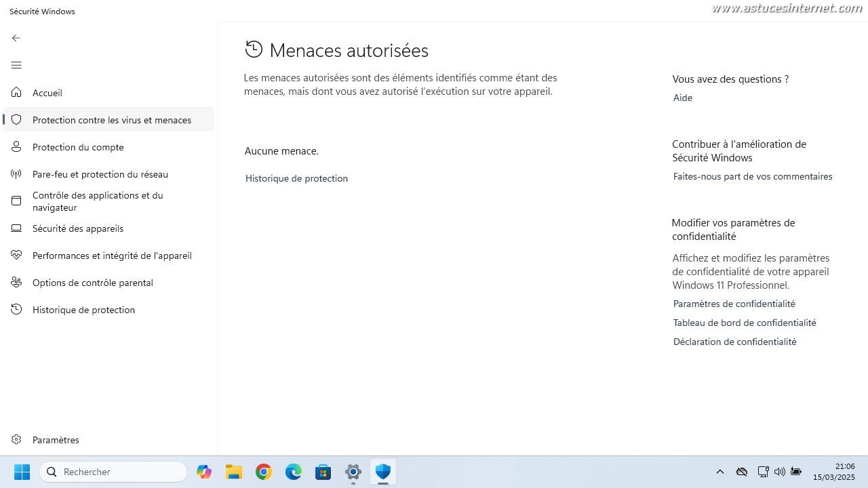Show hidden icons in system tray
This screenshot has width=868, height=488.
click(720, 472)
